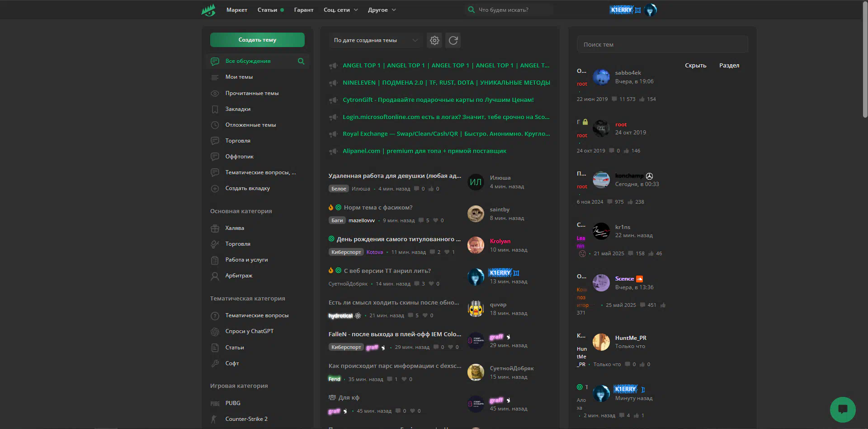The image size is (868, 429).
Task: Open the floating chat bubble button
Action: pos(842,409)
